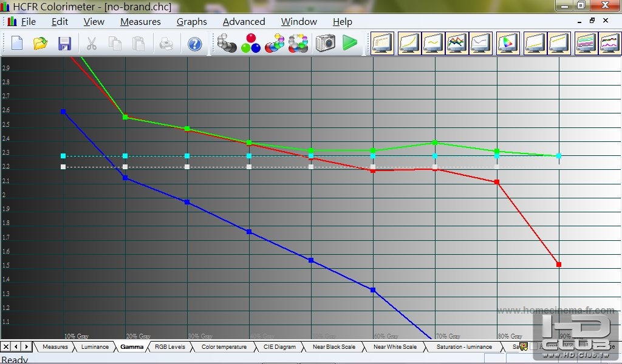
Task: Open the Graphs menu
Action: [191, 22]
